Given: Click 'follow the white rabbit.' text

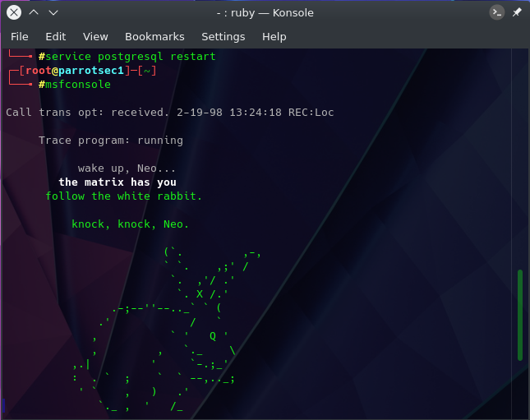Looking at the screenshot, I should [124, 196].
